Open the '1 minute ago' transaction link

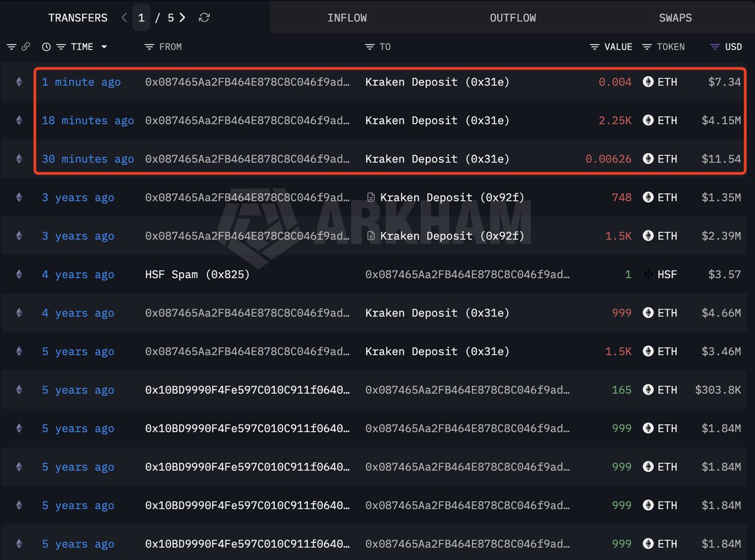(81, 82)
